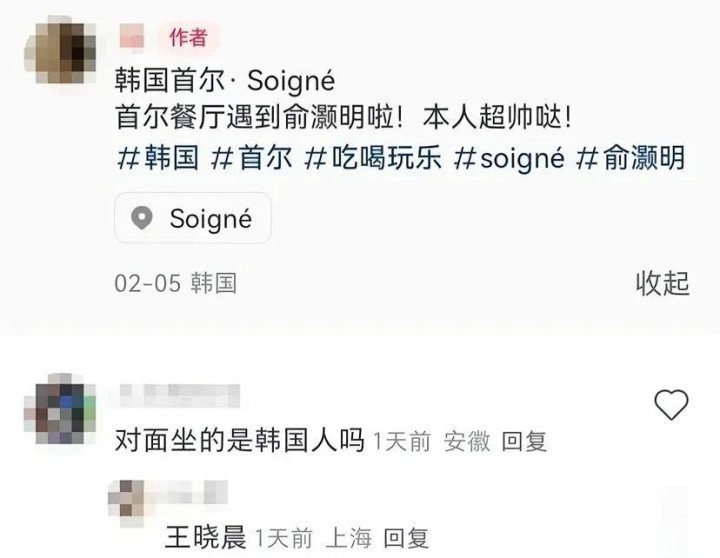Open the Anhui commenter's blurred username
This screenshot has height=558, width=720.
pyautogui.click(x=180, y=395)
